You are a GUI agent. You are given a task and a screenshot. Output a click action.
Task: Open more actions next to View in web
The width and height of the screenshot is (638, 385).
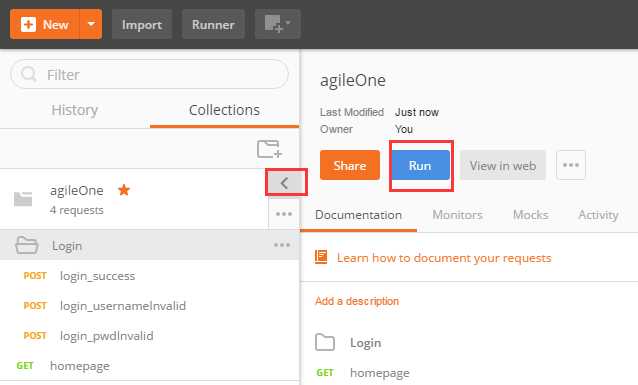571,165
